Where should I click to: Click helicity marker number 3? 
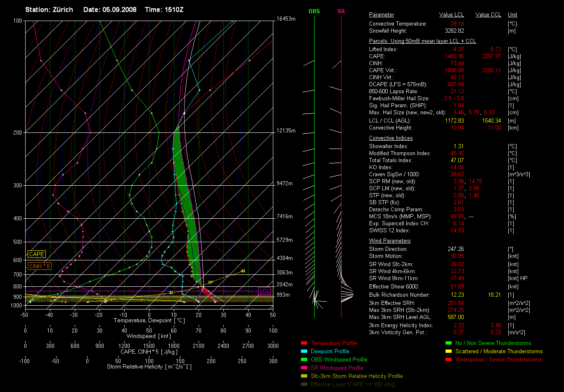243,271
